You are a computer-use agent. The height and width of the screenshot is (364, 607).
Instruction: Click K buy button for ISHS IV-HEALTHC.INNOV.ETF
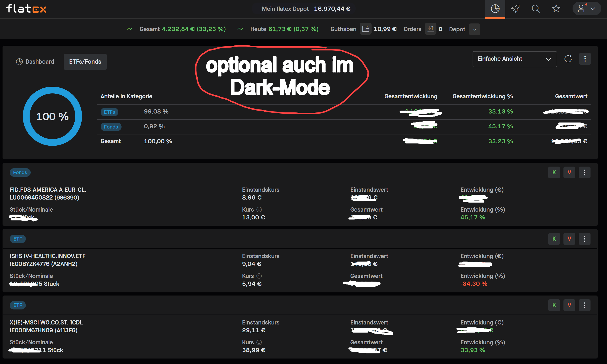point(554,239)
